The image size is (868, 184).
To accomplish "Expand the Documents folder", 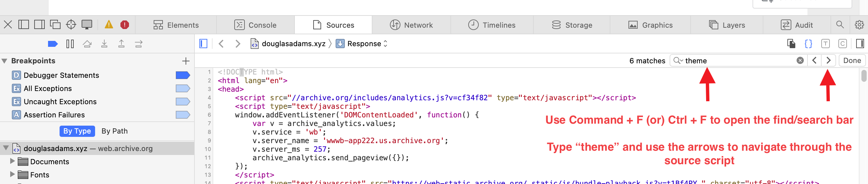I will tap(13, 161).
